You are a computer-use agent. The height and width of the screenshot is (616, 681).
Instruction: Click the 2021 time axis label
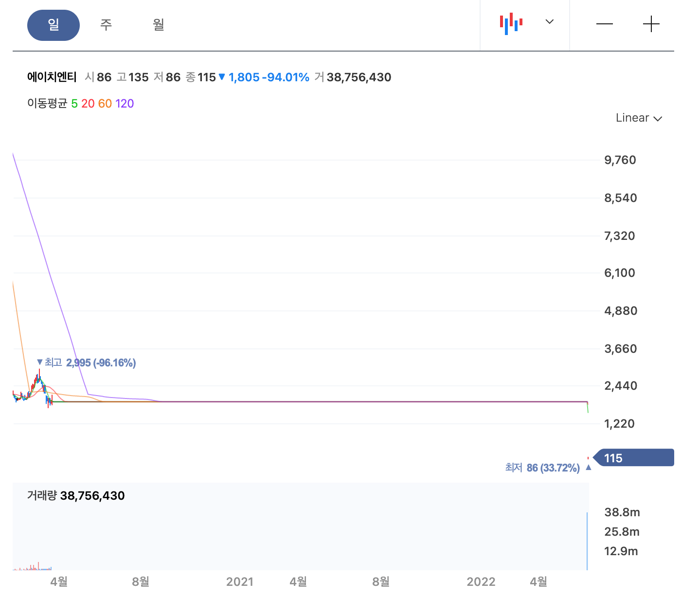(x=240, y=582)
